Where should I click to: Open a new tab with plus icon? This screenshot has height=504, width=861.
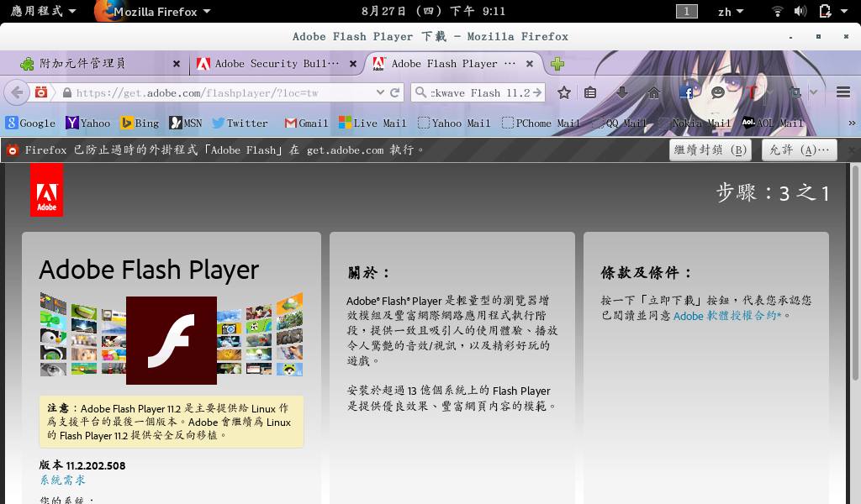pyautogui.click(x=557, y=64)
